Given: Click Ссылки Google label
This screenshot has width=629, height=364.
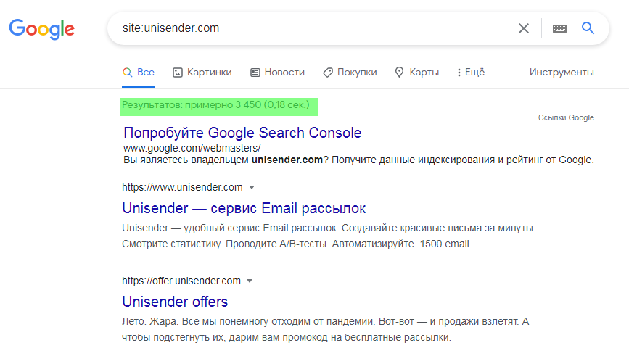Looking at the screenshot, I should (x=566, y=117).
